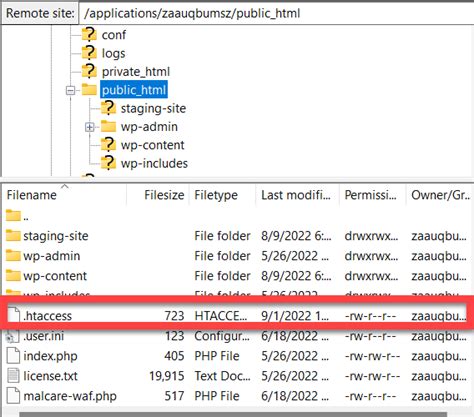Image resolution: width=474 pixels, height=417 pixels.
Task: Select the highlighted public_html tree label
Action: pyautogui.click(x=134, y=90)
